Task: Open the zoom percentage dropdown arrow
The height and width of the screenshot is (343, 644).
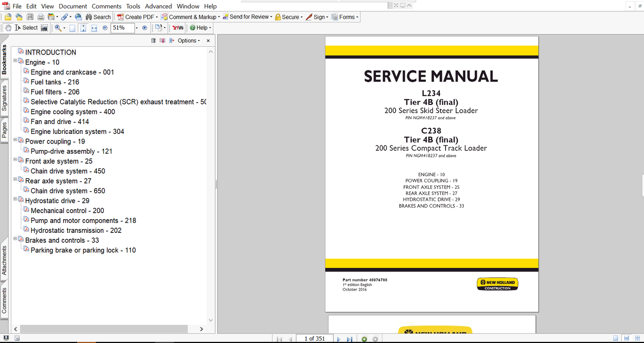Action: (136, 28)
